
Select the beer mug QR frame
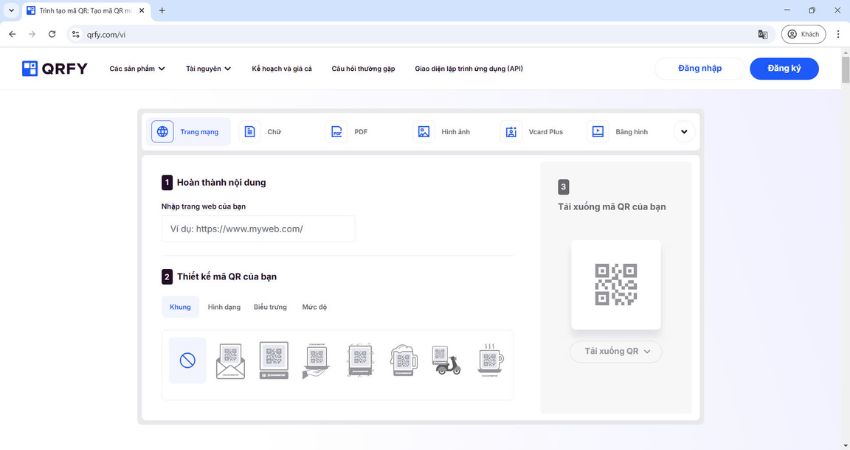pyautogui.click(x=404, y=361)
